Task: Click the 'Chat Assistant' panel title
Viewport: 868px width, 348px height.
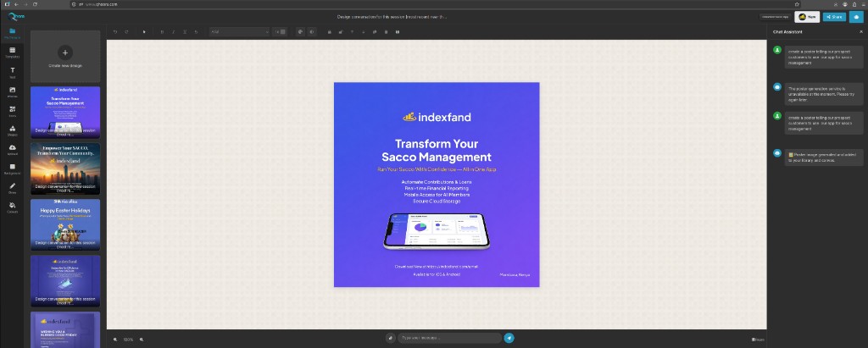Action: click(787, 32)
